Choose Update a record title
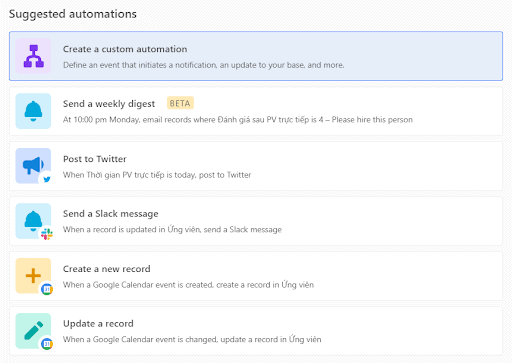Image resolution: width=512 pixels, height=363 pixels. (x=98, y=324)
